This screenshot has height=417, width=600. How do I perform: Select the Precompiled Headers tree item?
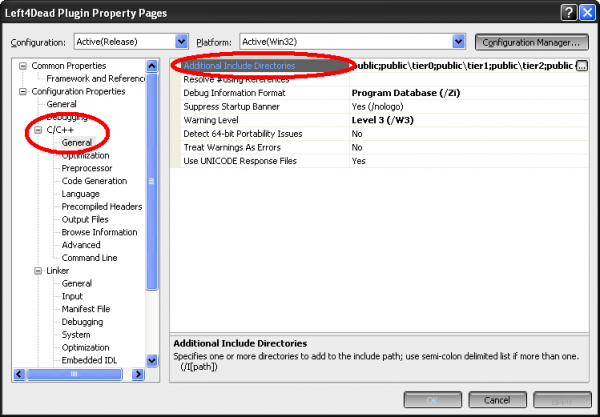pos(102,207)
